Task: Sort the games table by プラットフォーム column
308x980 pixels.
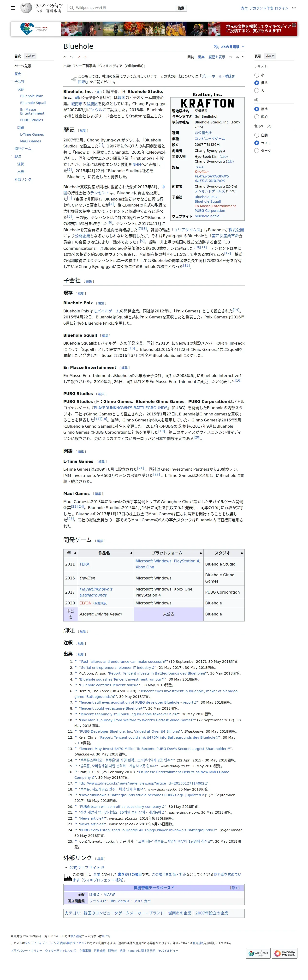Action: pyautogui.click(x=201, y=553)
